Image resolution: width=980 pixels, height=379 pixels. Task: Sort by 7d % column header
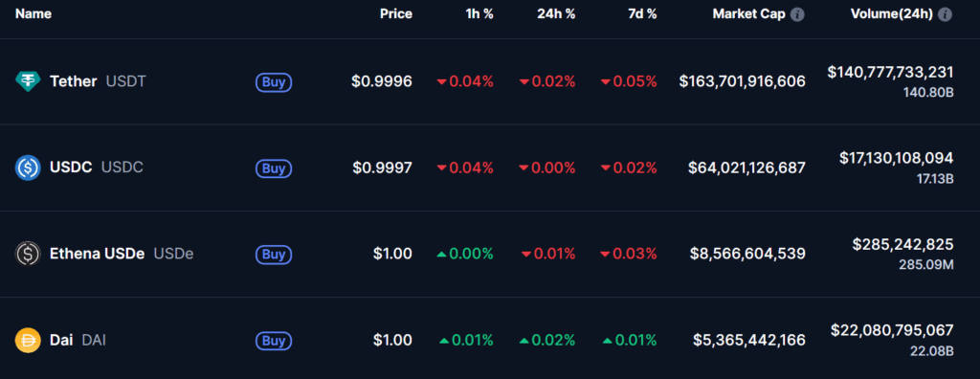[641, 13]
